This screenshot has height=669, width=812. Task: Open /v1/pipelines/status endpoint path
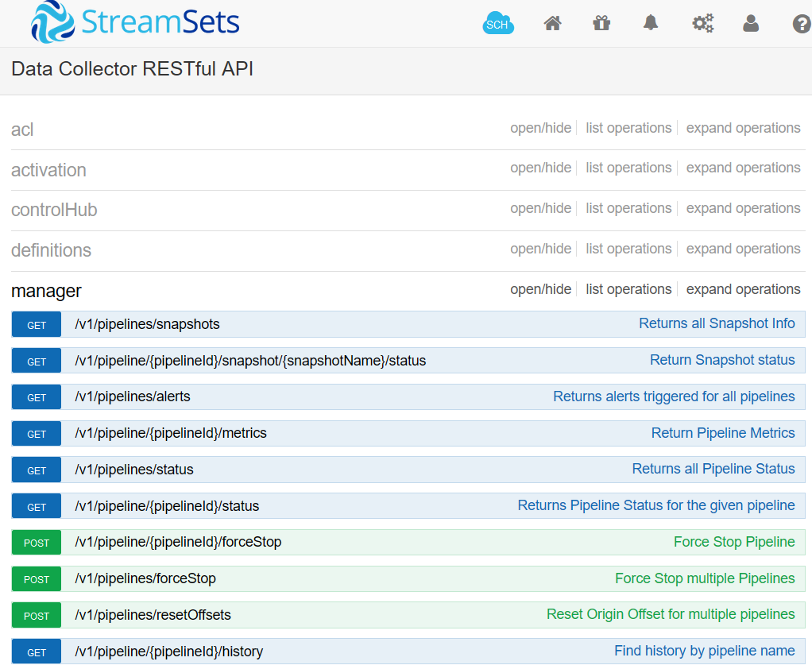(134, 470)
